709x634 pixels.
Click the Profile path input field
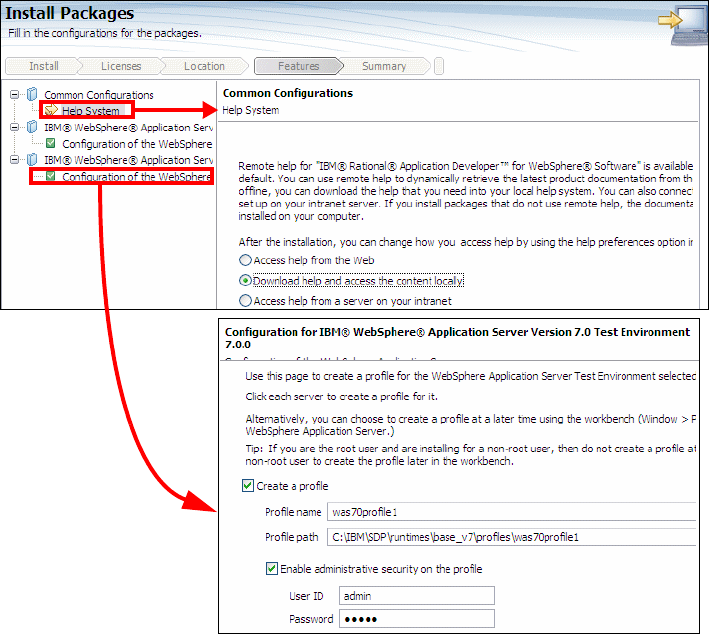click(511, 537)
